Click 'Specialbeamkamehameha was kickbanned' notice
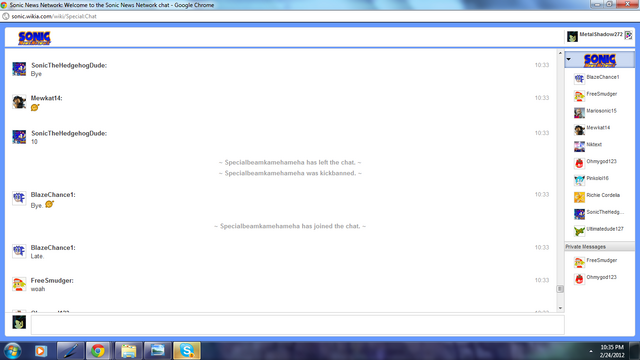Viewport: 640px width, 360px height. pos(290,173)
